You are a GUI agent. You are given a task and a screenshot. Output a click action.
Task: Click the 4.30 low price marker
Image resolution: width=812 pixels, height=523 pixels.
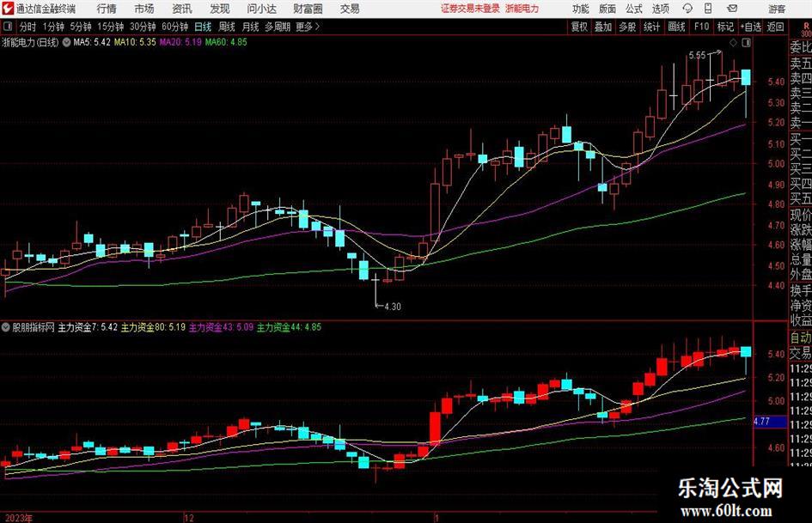393,306
